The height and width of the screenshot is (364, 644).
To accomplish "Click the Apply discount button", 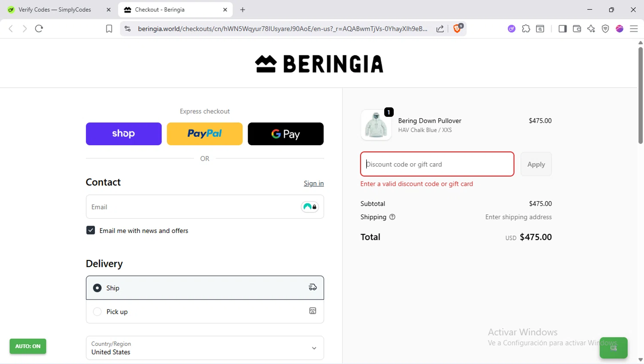I will click(x=536, y=164).
